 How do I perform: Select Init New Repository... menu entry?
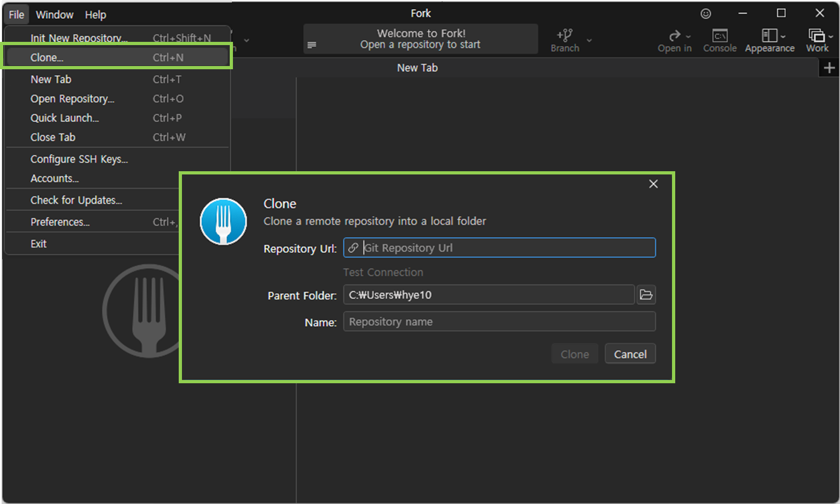point(117,38)
